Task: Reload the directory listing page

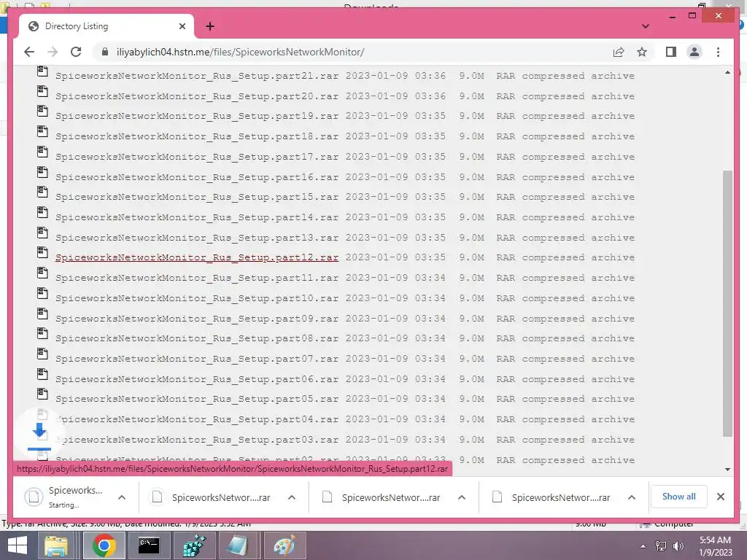Action: 76,52
